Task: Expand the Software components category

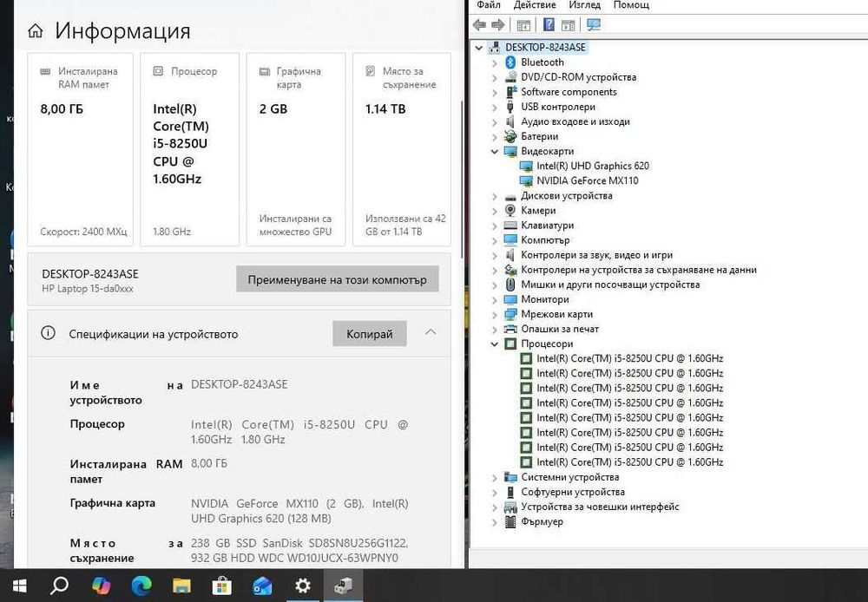Action: [495, 93]
